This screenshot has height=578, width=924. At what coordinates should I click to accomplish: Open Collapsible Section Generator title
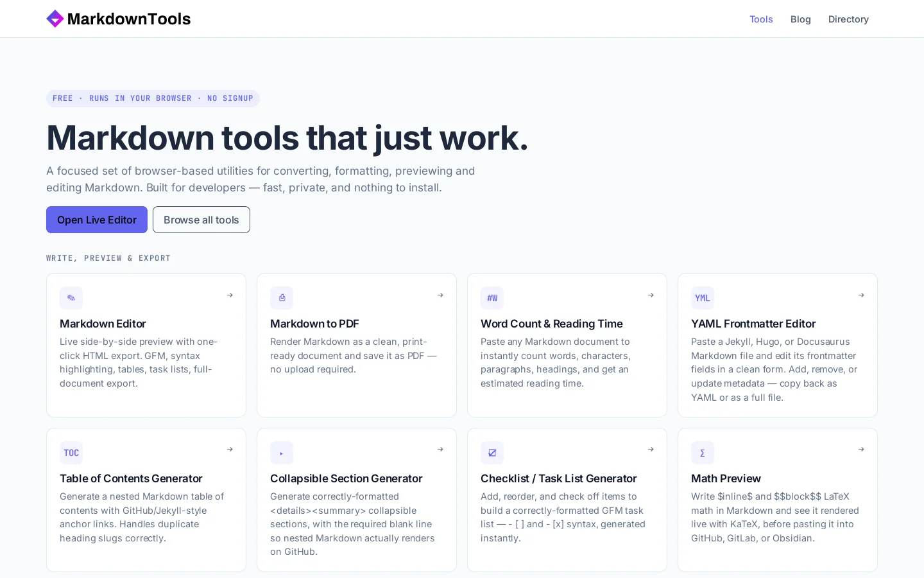[346, 478]
